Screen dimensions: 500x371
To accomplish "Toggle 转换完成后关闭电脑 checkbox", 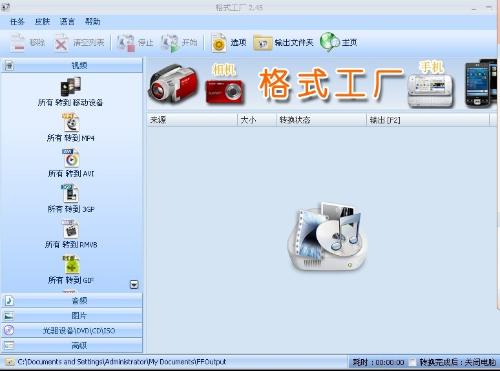I will (413, 362).
